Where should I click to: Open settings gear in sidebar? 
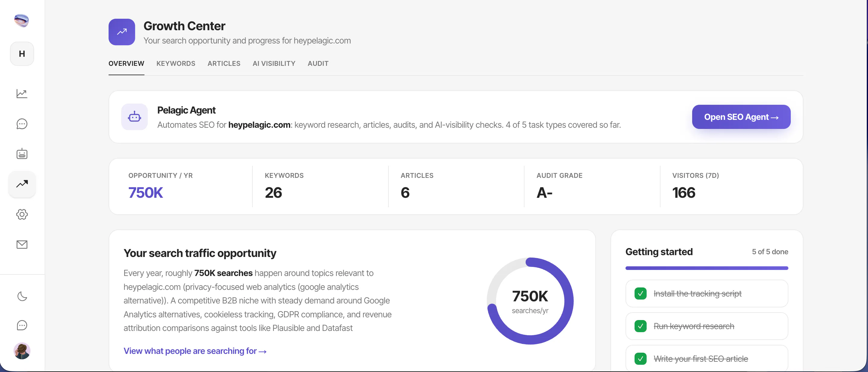coord(22,214)
